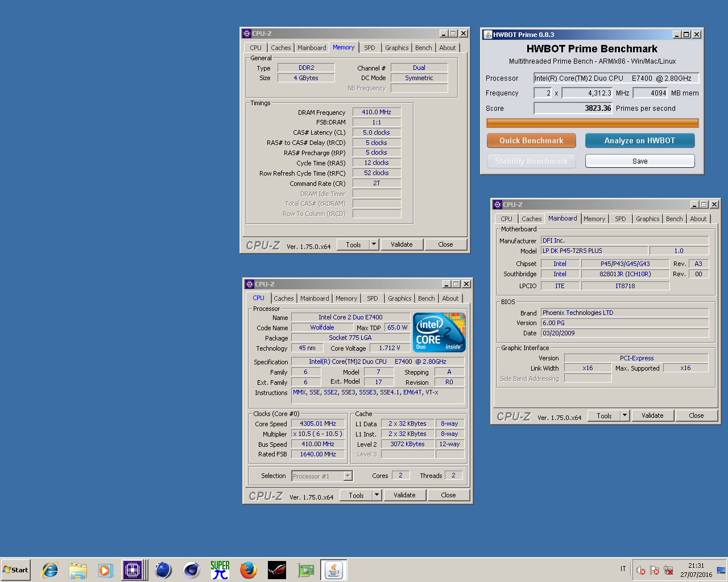This screenshot has width=728, height=582.
Task: Click the DRAM Frequency 410.0 MHz value
Action: point(377,112)
